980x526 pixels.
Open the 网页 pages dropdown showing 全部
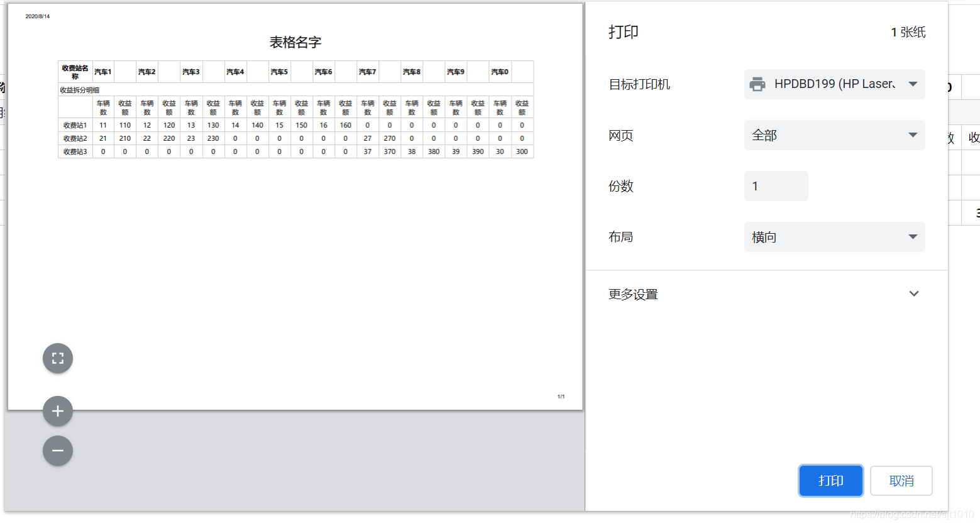pos(834,134)
